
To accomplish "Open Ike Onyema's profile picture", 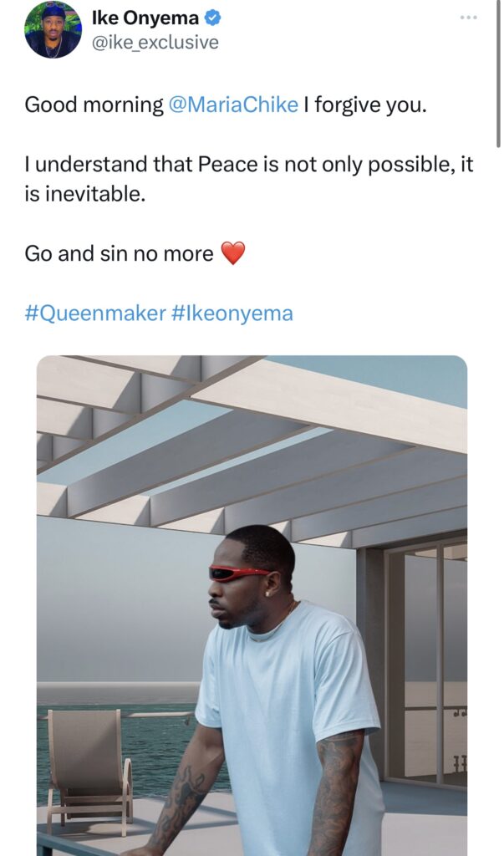I will coord(53,30).
